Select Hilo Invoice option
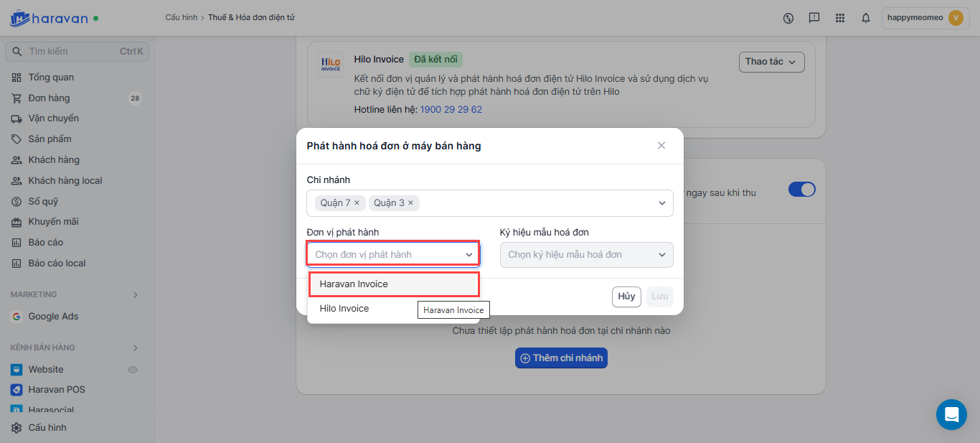The width and height of the screenshot is (980, 443). pyautogui.click(x=394, y=309)
